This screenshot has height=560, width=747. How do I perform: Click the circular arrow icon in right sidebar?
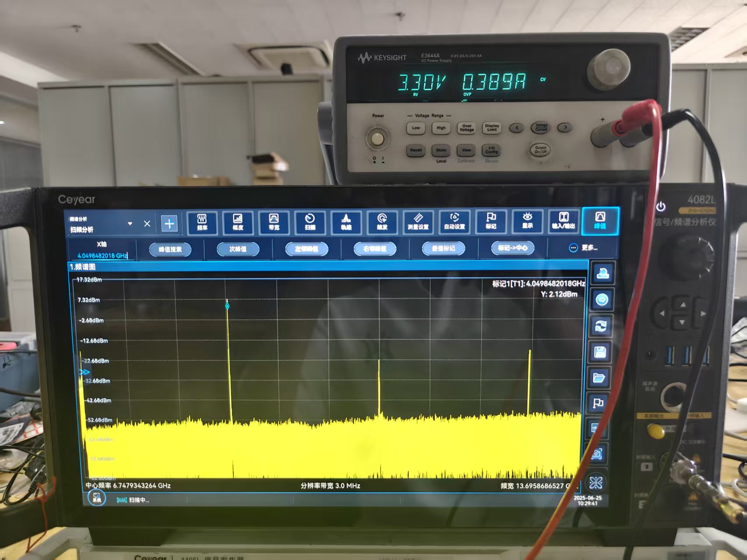pyautogui.click(x=602, y=299)
